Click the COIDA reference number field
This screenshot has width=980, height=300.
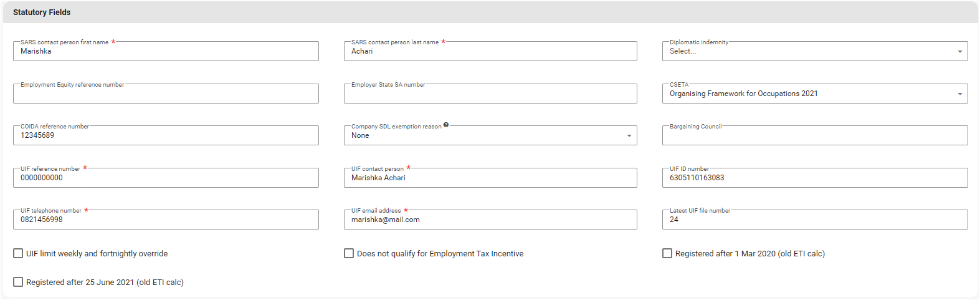(x=166, y=136)
